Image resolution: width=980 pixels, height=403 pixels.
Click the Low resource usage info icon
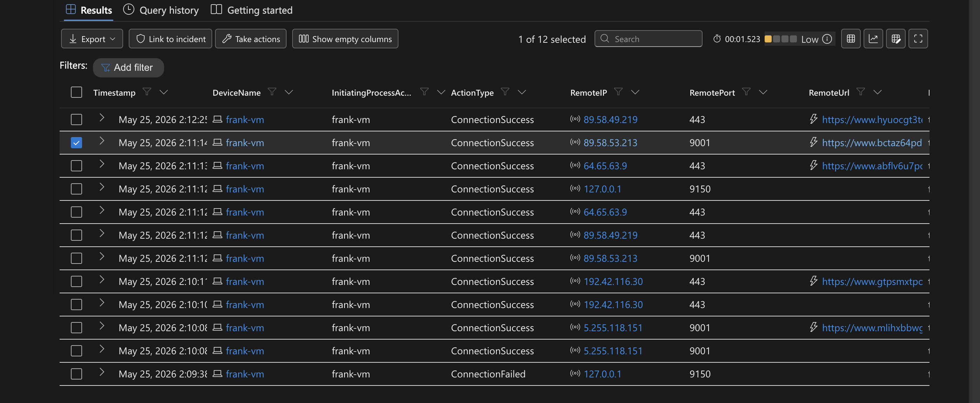pos(827,39)
